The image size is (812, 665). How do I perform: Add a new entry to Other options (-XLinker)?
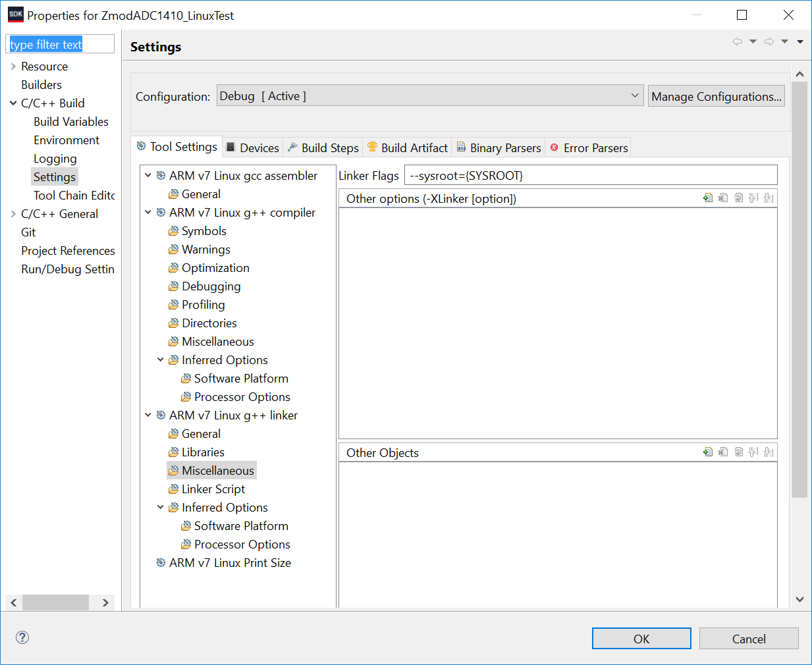708,198
